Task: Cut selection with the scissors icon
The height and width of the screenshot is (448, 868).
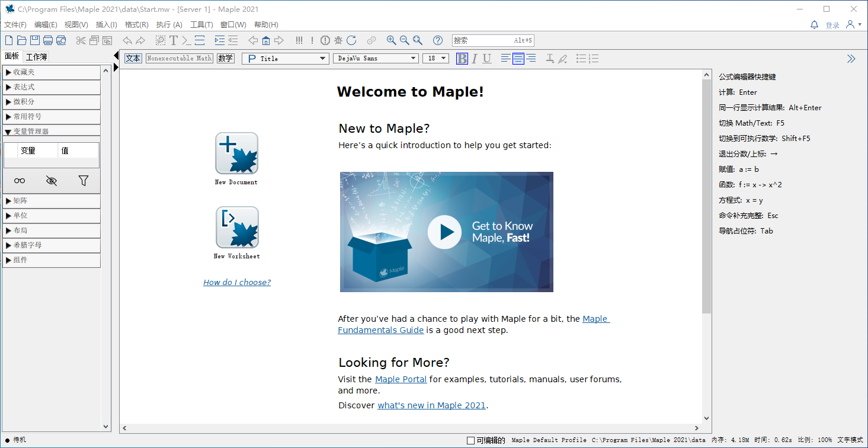Action: click(x=81, y=40)
